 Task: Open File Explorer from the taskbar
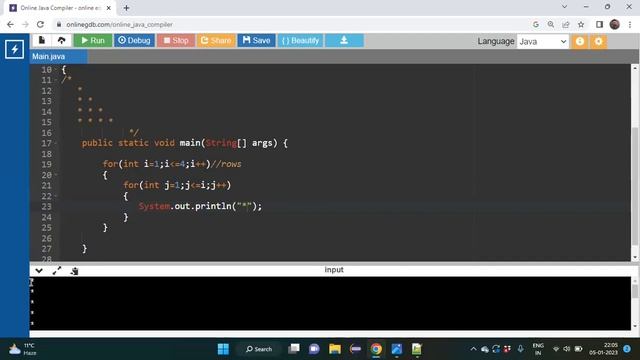pyautogui.click(x=335, y=349)
